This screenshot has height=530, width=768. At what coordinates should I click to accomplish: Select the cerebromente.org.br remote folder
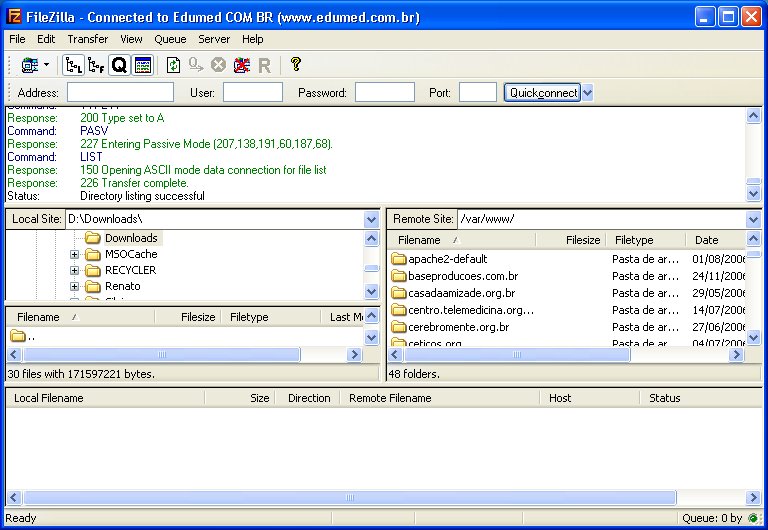(458, 327)
